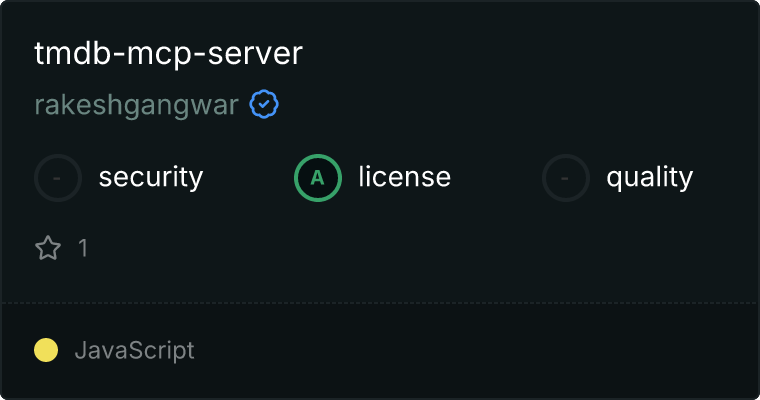Click the JavaScript language label
The width and height of the screenshot is (760, 400).
pyautogui.click(x=134, y=350)
